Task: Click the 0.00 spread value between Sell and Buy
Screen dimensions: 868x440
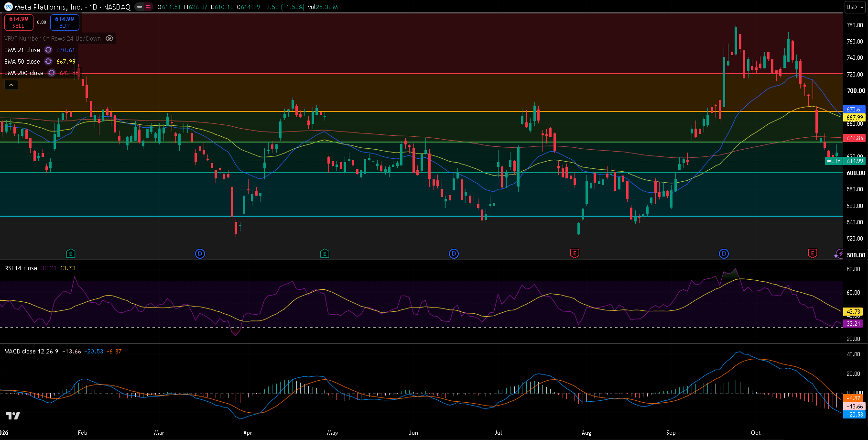Action: [42, 22]
